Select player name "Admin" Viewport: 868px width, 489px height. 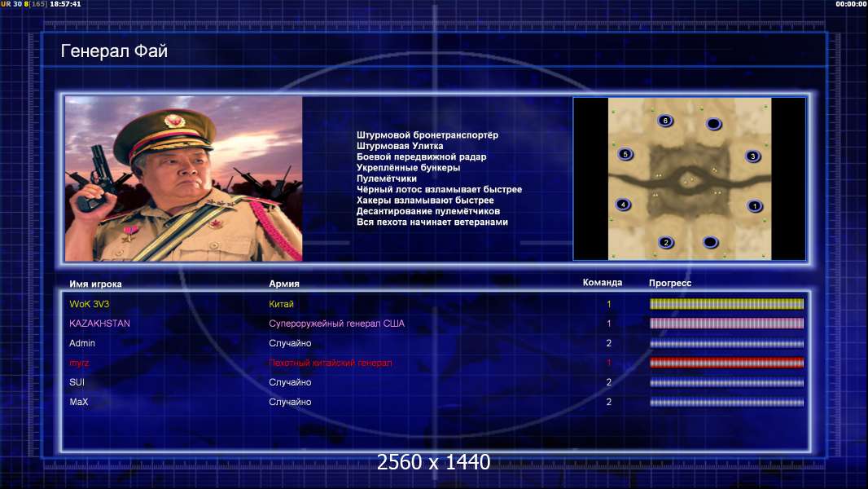pyautogui.click(x=82, y=343)
